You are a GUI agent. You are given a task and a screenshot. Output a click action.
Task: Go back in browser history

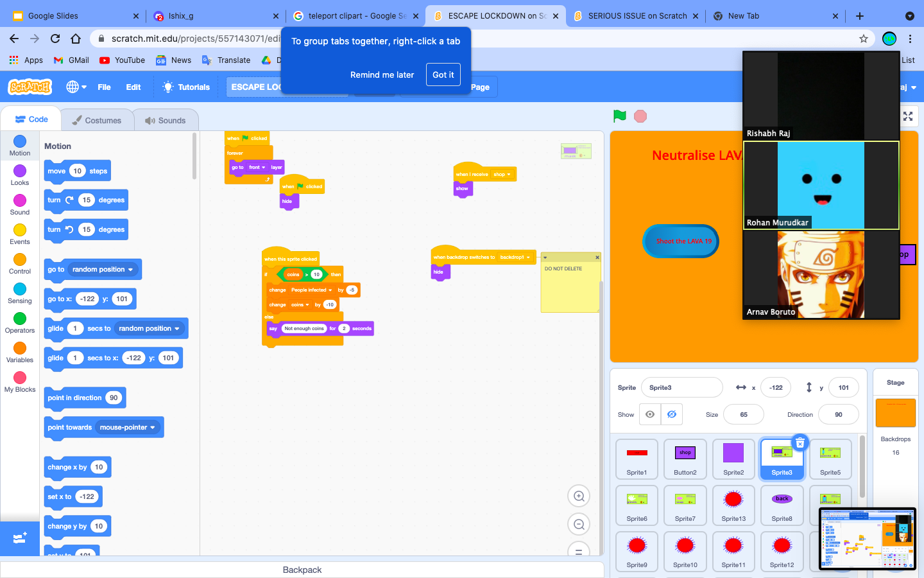(x=14, y=39)
